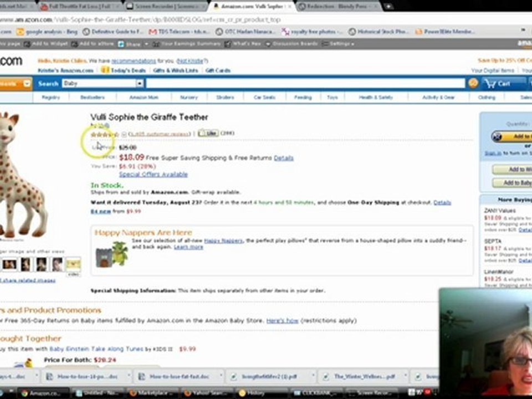This screenshot has height=399, width=532.
Task: Open the customer reviews link
Action: (160, 134)
